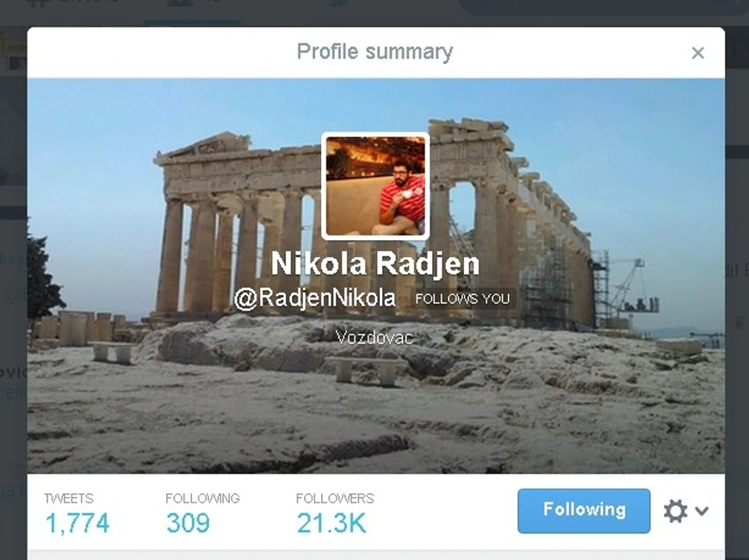Open Nikola Radjen's profile avatar photo
Image resolution: width=749 pixels, height=560 pixels.
375,186
